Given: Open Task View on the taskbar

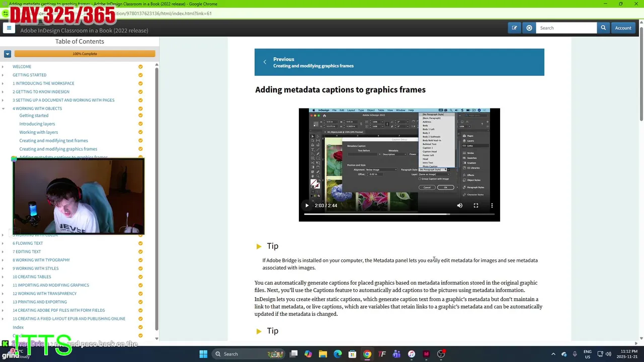Looking at the screenshot, I should pyautogui.click(x=294, y=354).
